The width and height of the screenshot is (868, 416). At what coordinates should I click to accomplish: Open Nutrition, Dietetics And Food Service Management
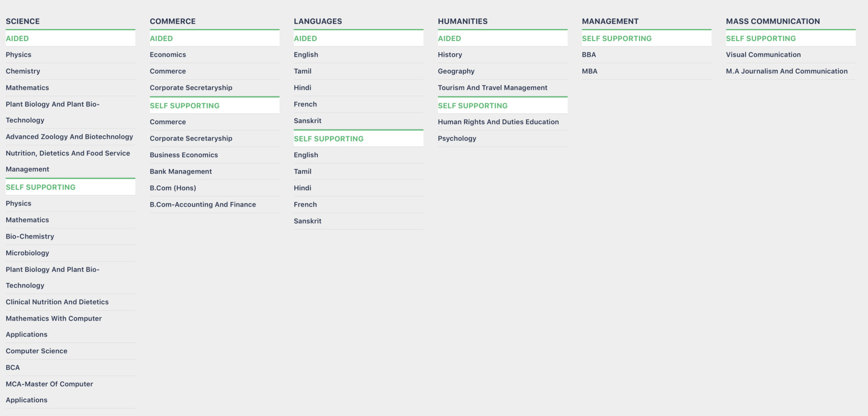pyautogui.click(x=68, y=161)
